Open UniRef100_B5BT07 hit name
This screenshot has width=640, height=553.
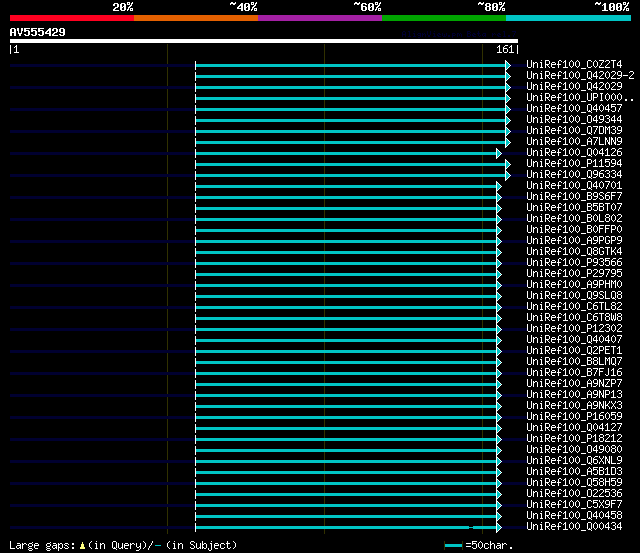point(574,208)
